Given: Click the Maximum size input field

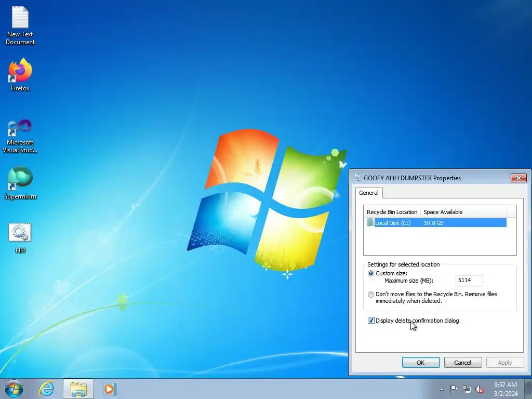Looking at the screenshot, I should click(x=469, y=280).
